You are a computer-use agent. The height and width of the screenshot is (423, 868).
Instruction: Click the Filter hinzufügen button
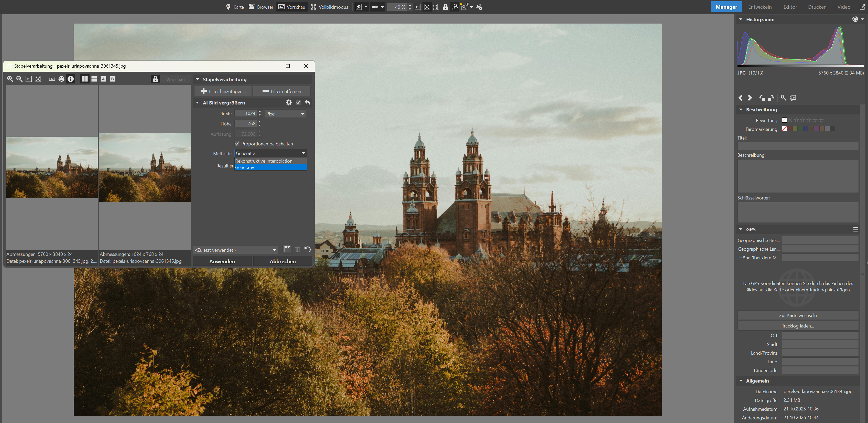[x=223, y=91]
